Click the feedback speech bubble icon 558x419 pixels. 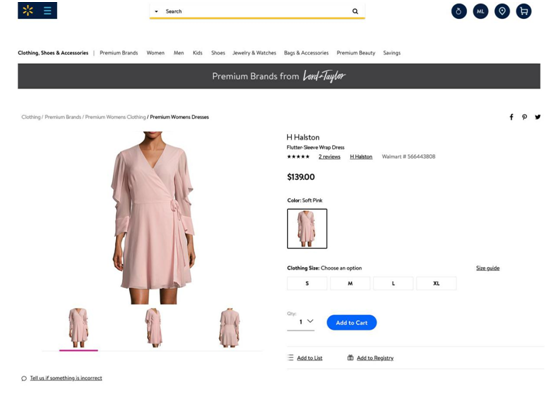coord(24,378)
